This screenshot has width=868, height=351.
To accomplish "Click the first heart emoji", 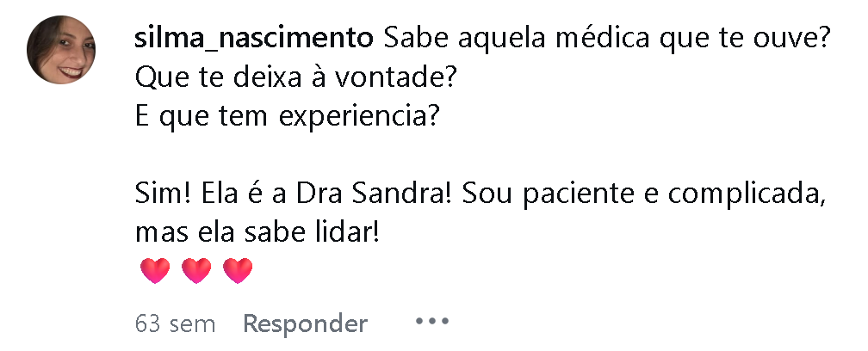I will (155, 271).
